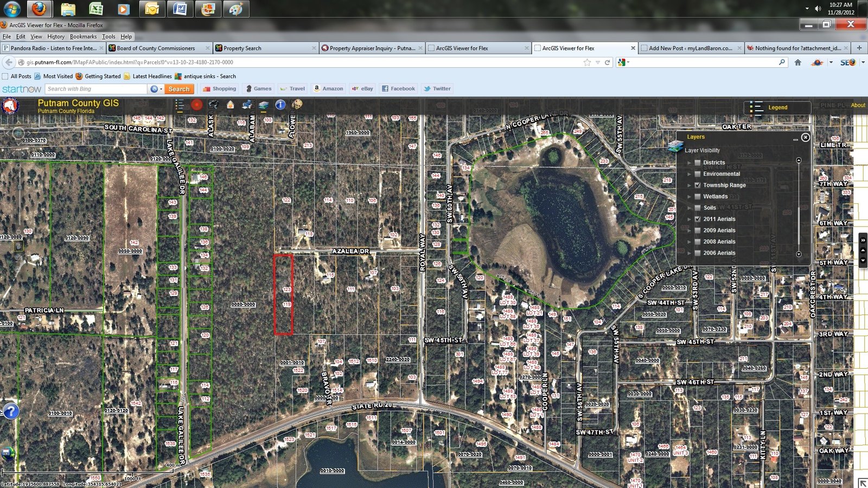Image resolution: width=868 pixels, height=488 pixels.
Task: Open the Bookmarks menu
Action: click(x=83, y=36)
